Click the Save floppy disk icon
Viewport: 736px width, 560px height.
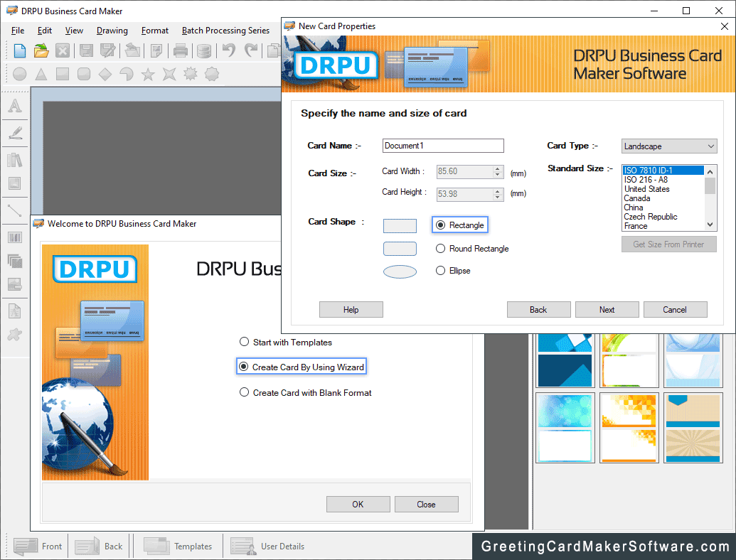coord(86,50)
